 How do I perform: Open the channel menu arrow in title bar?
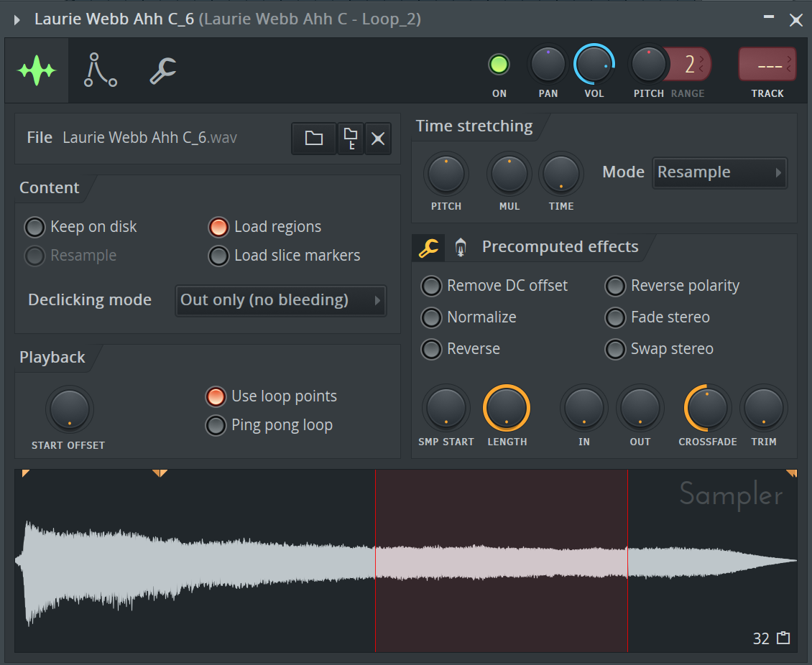point(17,19)
